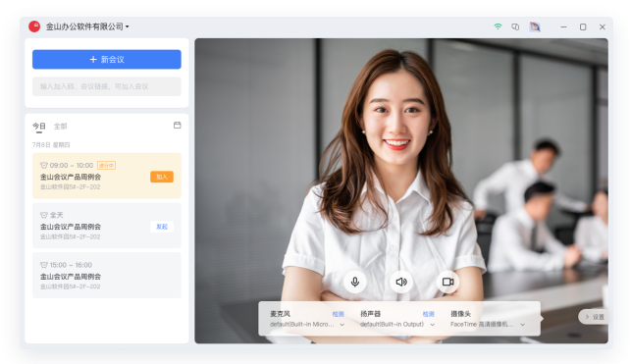Click 检测 to test the microphone
The image size is (630, 364).
click(x=338, y=314)
